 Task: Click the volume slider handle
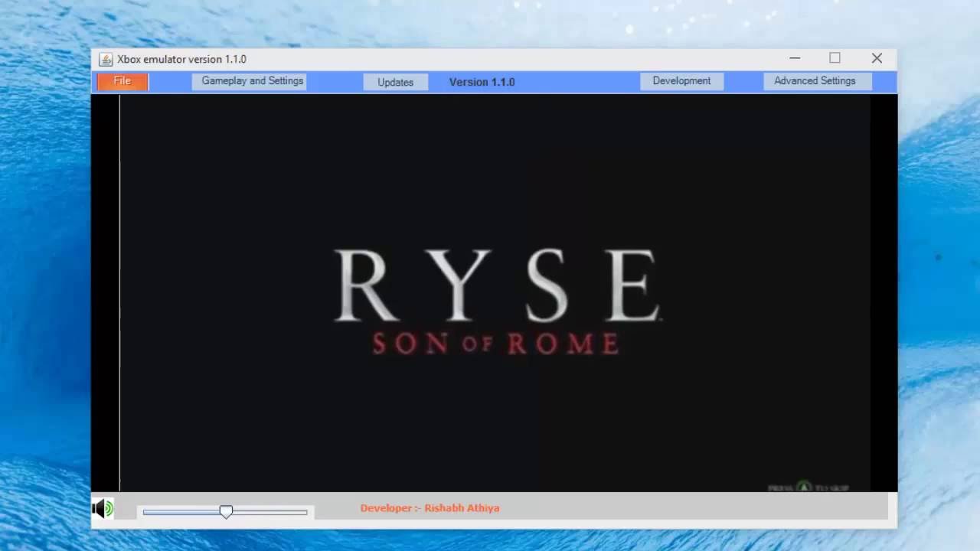coord(226,511)
